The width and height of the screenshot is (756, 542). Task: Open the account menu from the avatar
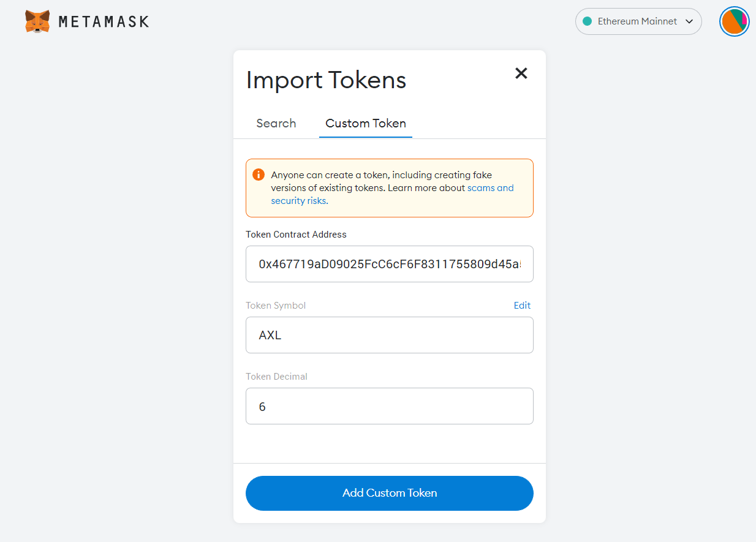734,21
